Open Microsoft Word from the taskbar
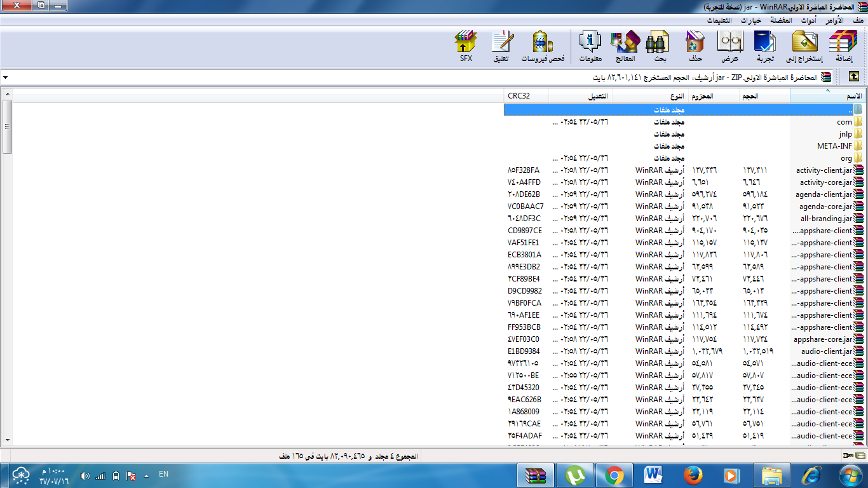868x488 pixels. 654,475
